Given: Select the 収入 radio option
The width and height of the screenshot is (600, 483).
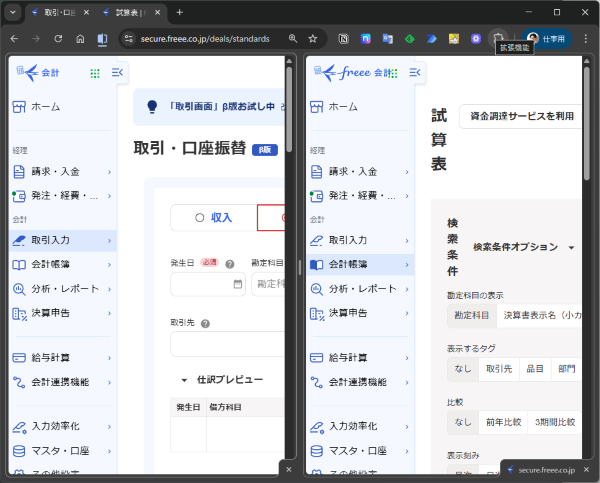Looking at the screenshot, I should pos(212,217).
